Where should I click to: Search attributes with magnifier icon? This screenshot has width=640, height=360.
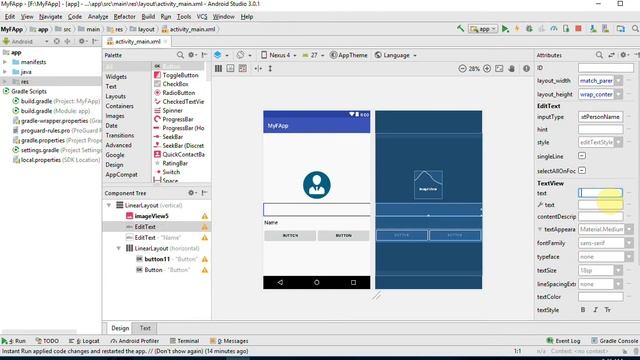coord(599,55)
